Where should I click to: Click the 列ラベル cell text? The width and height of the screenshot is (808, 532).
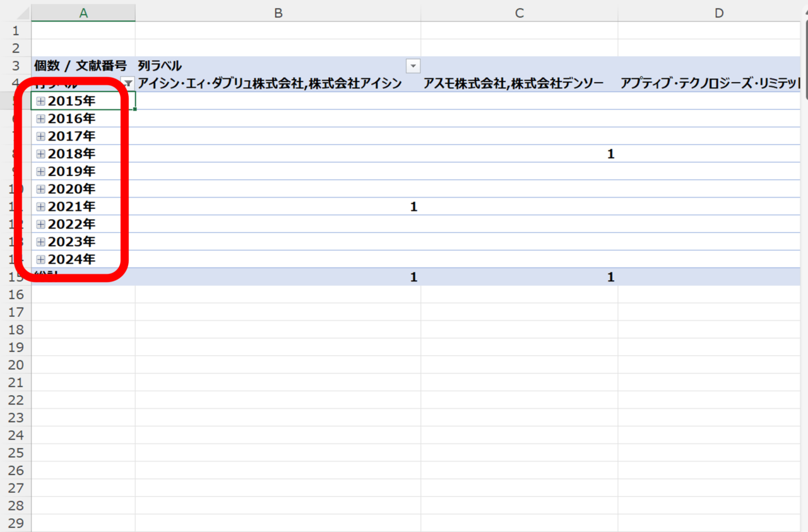click(x=160, y=66)
